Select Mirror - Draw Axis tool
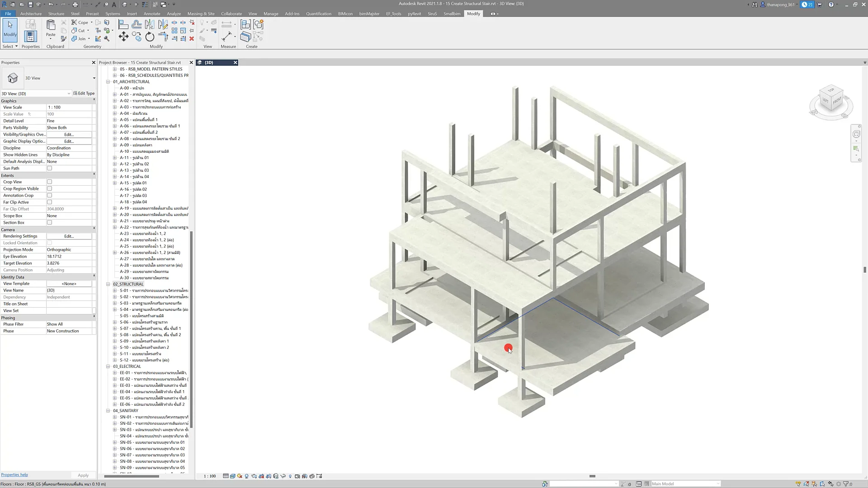Viewport: 868px width, 488px height. pos(163,24)
